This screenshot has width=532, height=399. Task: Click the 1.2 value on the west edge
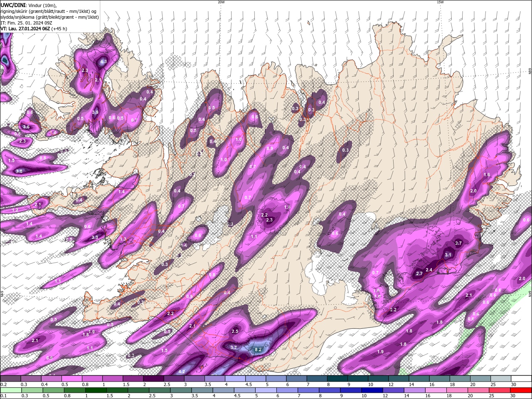tap(15, 210)
